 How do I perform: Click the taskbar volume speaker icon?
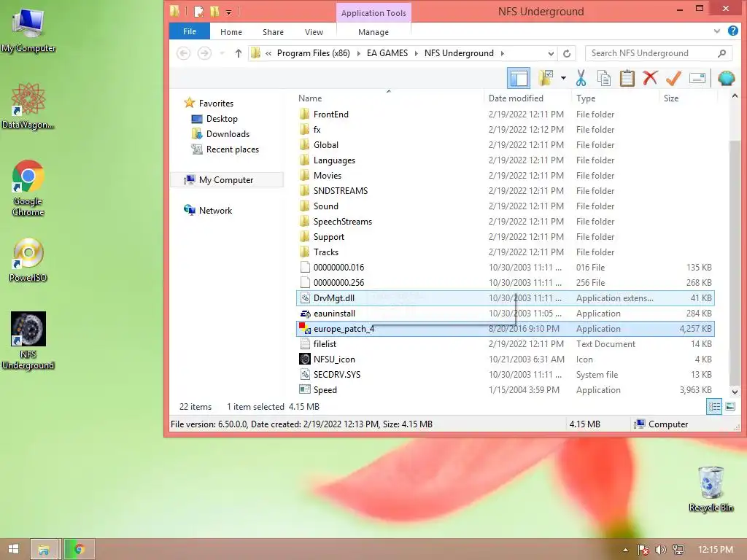pyautogui.click(x=660, y=550)
